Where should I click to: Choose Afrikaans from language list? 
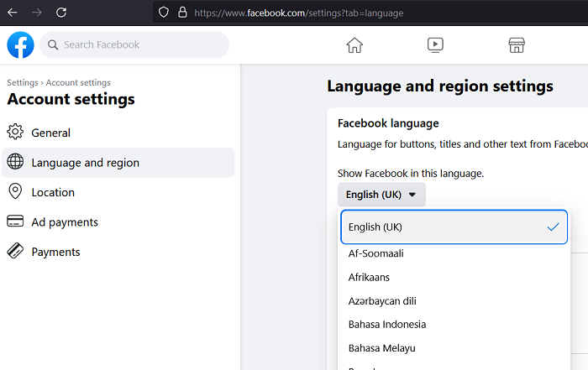coord(370,277)
